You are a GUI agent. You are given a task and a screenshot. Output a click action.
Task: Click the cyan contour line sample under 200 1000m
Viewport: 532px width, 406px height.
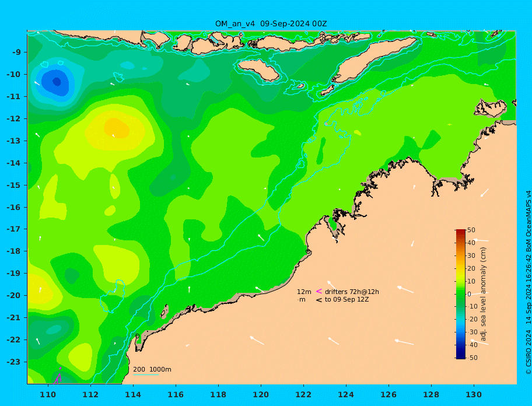tap(146, 374)
